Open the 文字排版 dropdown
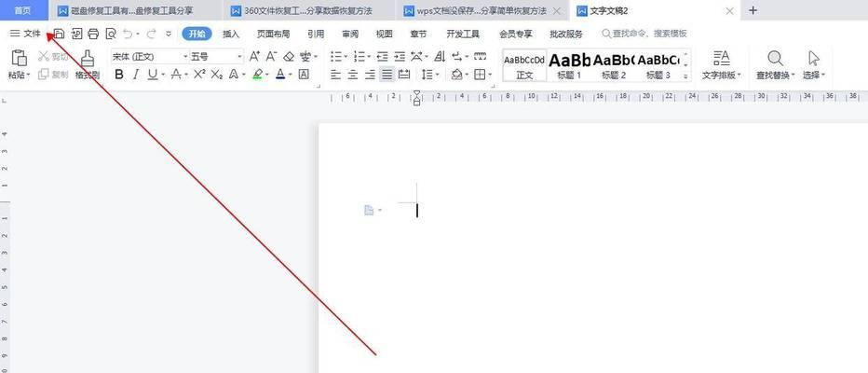The width and height of the screenshot is (868, 373). pos(721,65)
